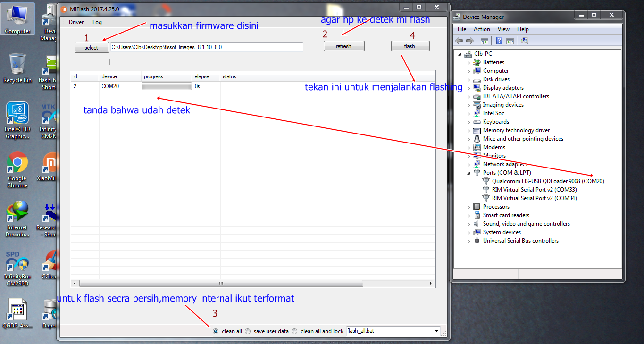The image size is (644, 344).
Task: Click the Computer desktop icon
Action: pos(17,20)
